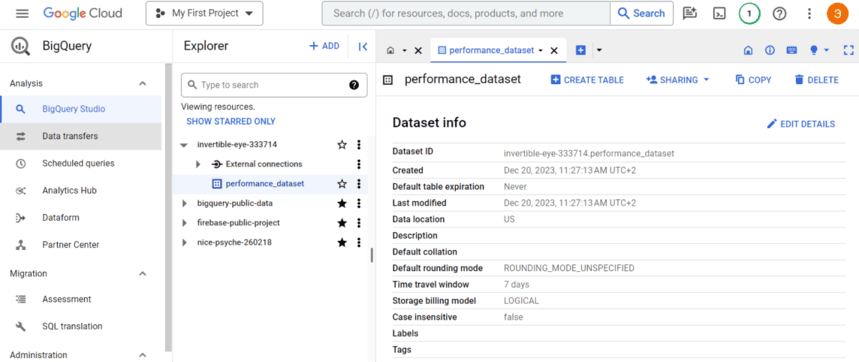The image size is (859, 362).
Task: Activate the Cloud Shell terminal icon
Action: pos(719,14)
